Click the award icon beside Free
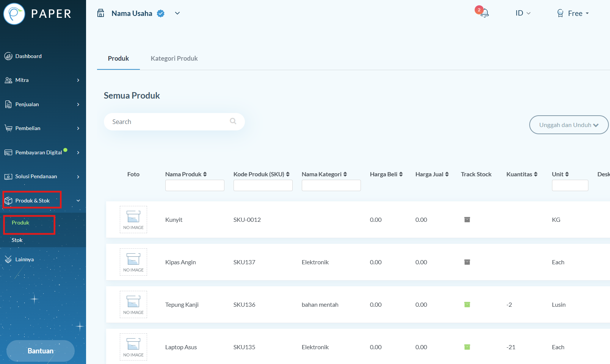 [x=560, y=13]
